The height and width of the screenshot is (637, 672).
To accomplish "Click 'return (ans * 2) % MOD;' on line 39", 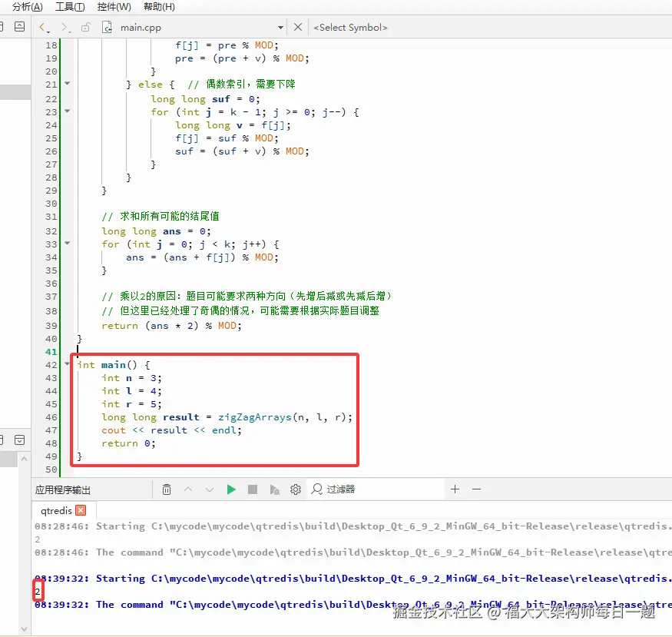I will [171, 326].
